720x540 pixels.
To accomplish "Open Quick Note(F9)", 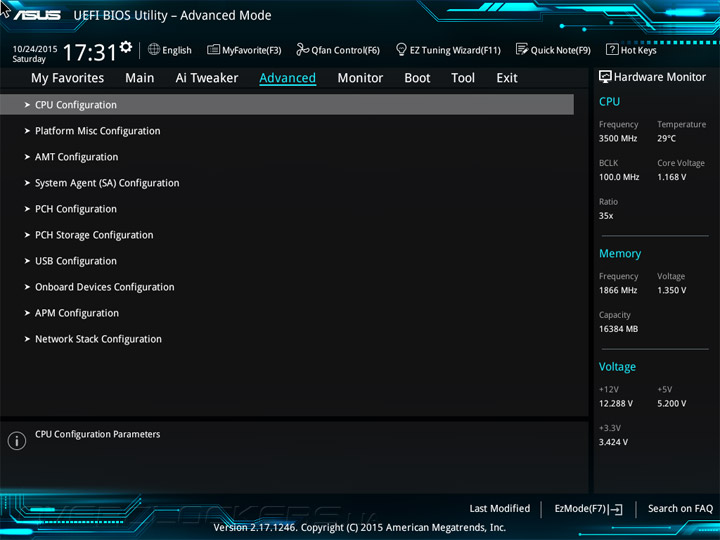I will coord(553,50).
